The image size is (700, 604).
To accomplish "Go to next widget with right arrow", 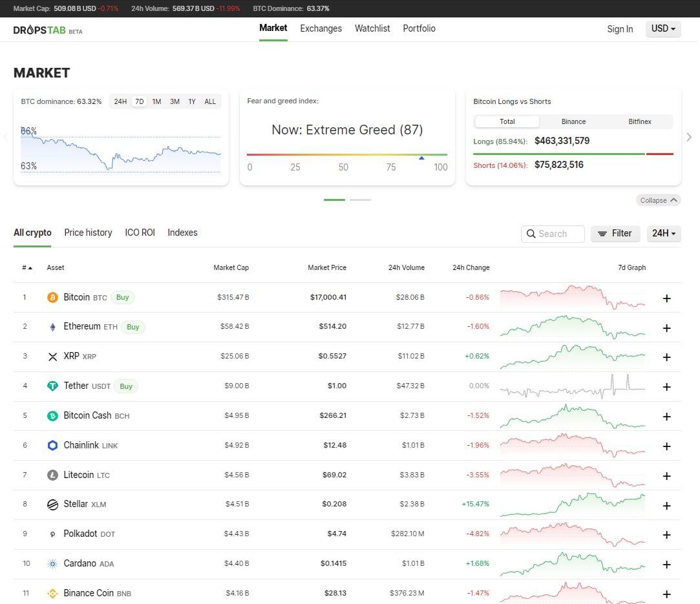I will [689, 137].
